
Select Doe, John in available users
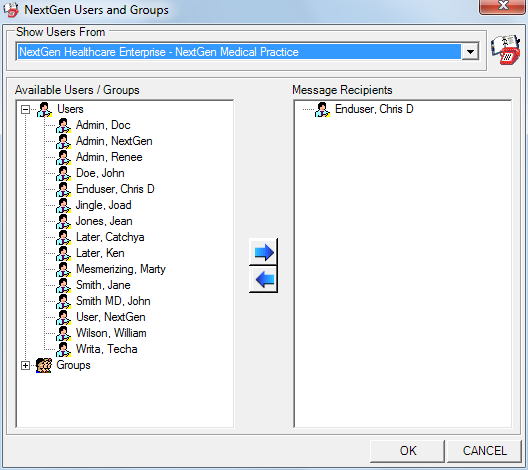tap(100, 173)
